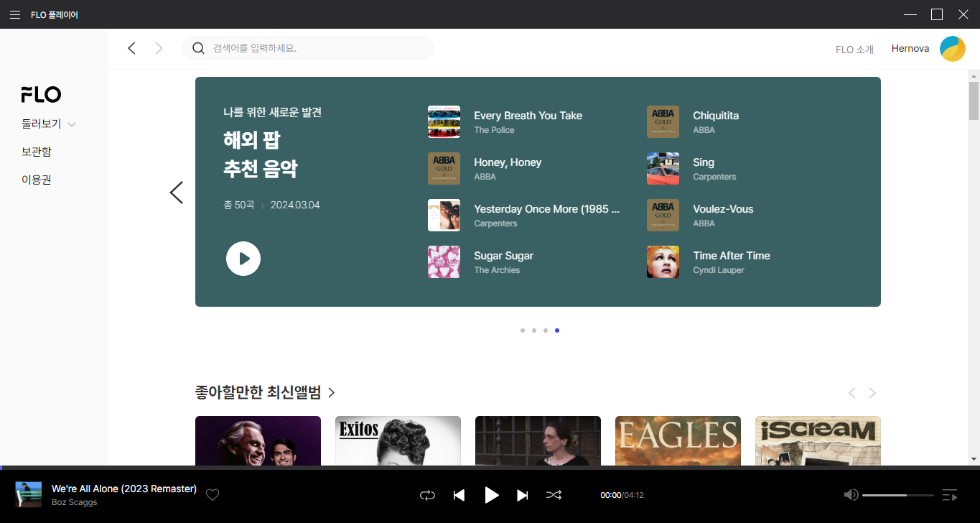Open the hamburger menu in title bar
Screen dimensions: 980x523
(x=15, y=14)
